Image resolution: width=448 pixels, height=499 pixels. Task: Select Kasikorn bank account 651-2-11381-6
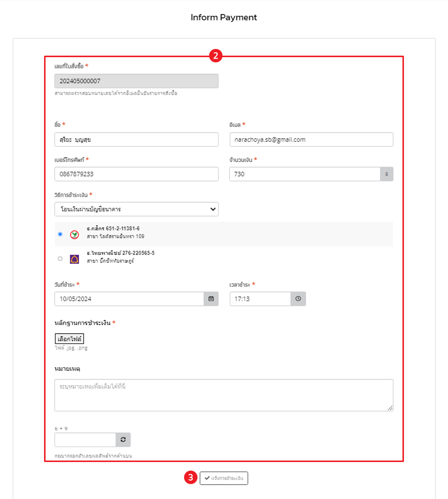pos(60,234)
